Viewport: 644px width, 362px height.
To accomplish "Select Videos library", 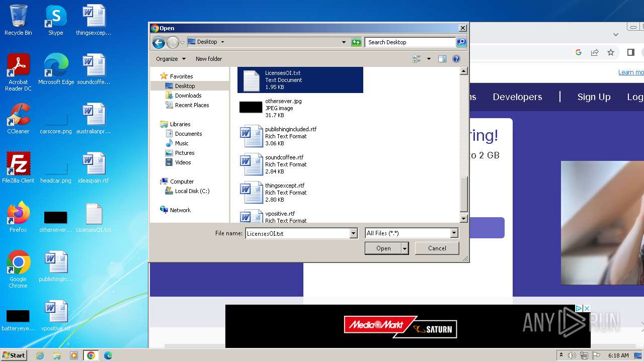I will pyautogui.click(x=183, y=162).
